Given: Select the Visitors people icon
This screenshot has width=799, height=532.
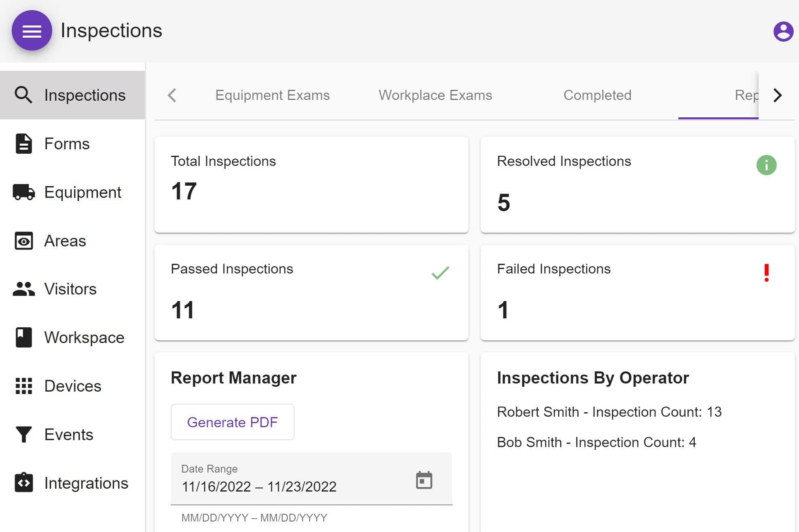Looking at the screenshot, I should click(x=23, y=289).
